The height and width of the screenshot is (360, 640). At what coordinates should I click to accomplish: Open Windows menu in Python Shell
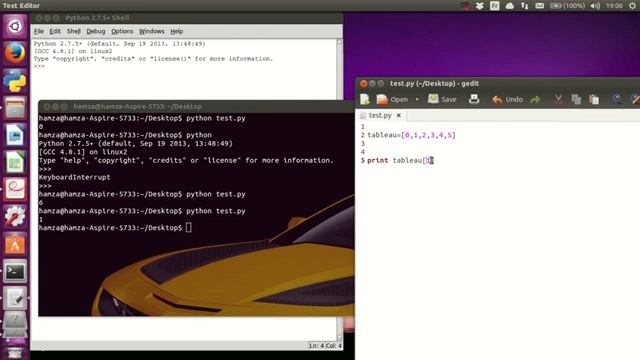[x=151, y=31]
